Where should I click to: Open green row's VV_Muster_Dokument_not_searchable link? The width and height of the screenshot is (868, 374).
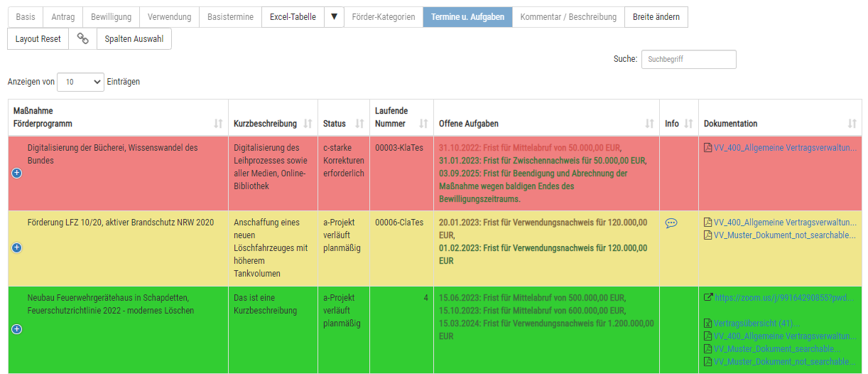click(785, 362)
